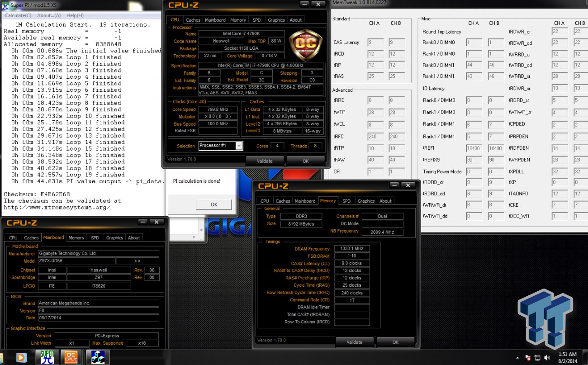Go to the Graphics tab in the CPU-Z CPU window

point(276,20)
